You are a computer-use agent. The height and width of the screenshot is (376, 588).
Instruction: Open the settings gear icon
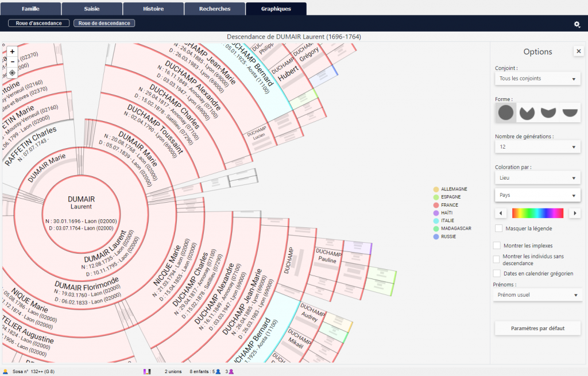pos(577,24)
